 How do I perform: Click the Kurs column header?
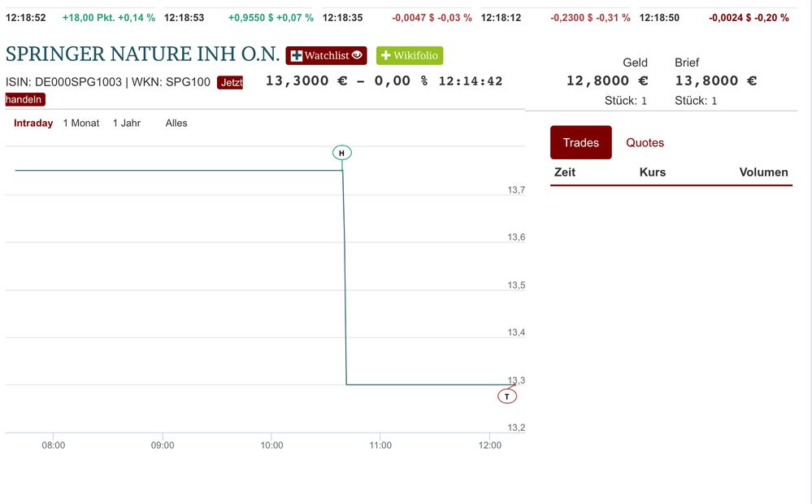(653, 172)
